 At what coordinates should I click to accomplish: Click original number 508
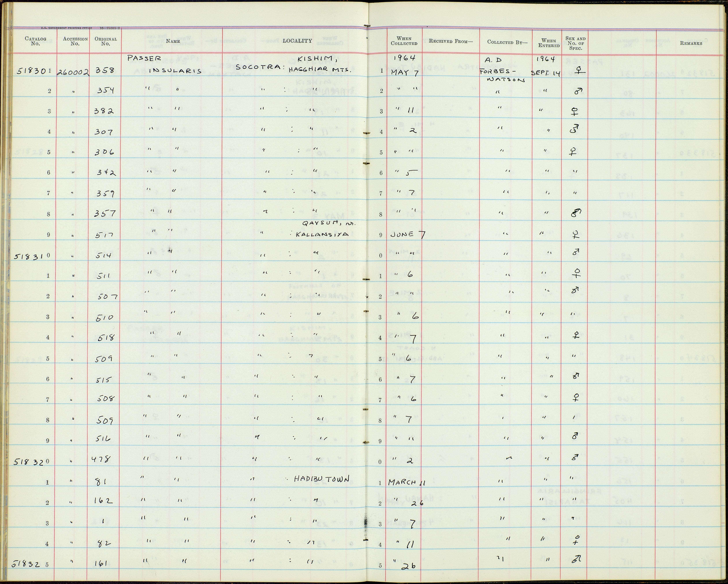tap(106, 399)
